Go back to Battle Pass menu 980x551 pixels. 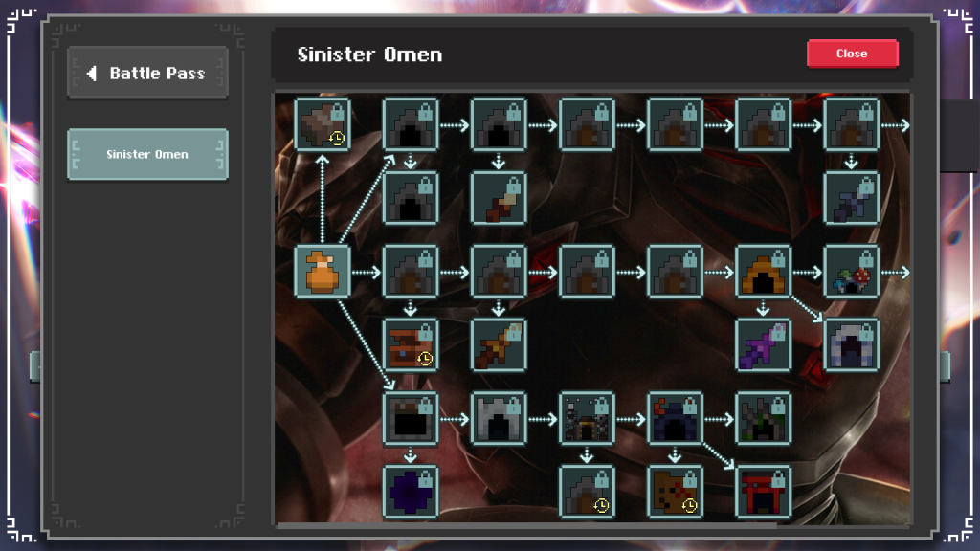[x=147, y=73]
